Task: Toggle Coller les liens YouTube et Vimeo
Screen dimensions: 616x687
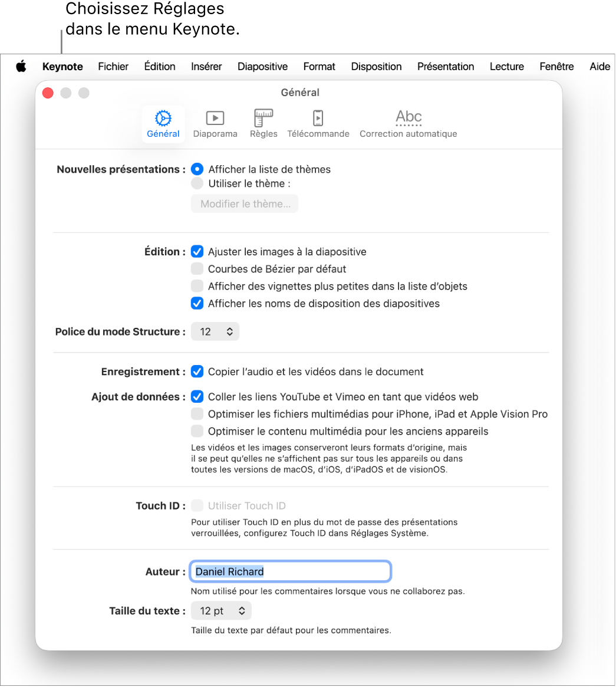Action: [x=197, y=396]
